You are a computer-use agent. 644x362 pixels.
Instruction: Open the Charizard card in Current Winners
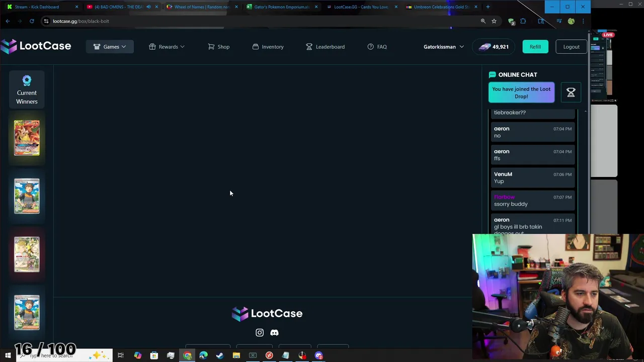(x=27, y=138)
